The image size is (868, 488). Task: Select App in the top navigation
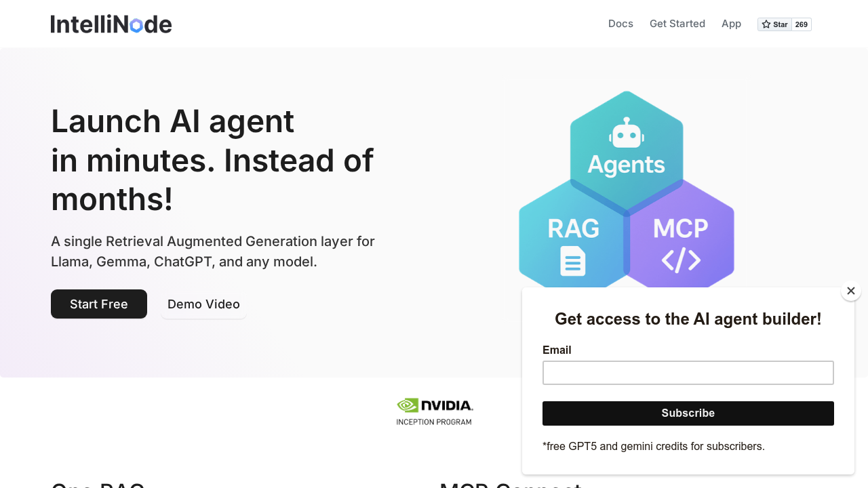click(731, 24)
